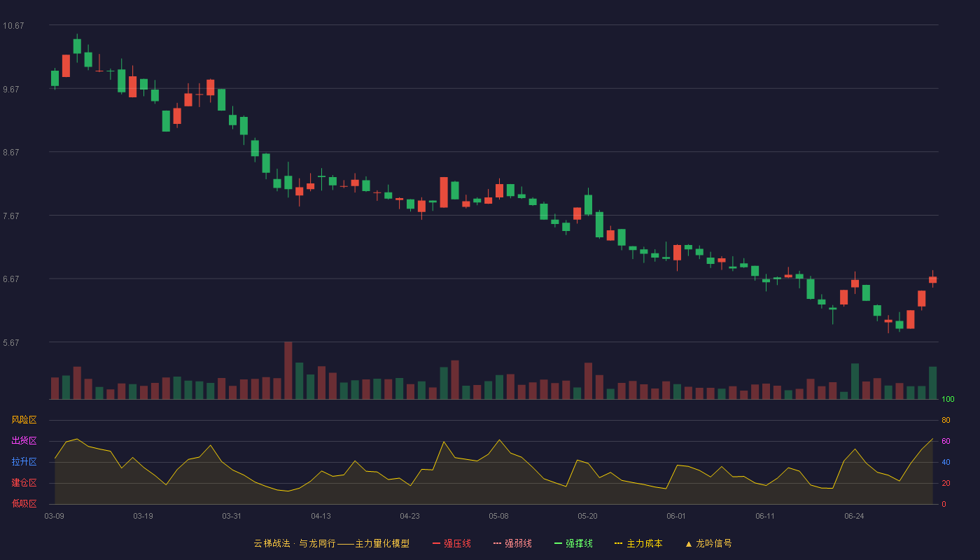Toggle the 龙吟信号 legend series
The width and height of the screenshot is (980, 560).
tap(708, 543)
